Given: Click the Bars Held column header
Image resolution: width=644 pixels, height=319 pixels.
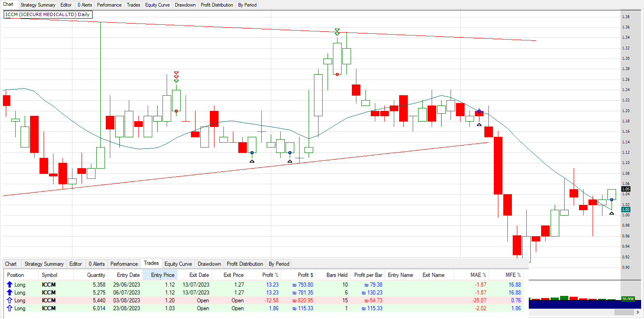Looking at the screenshot, I should (333, 275).
